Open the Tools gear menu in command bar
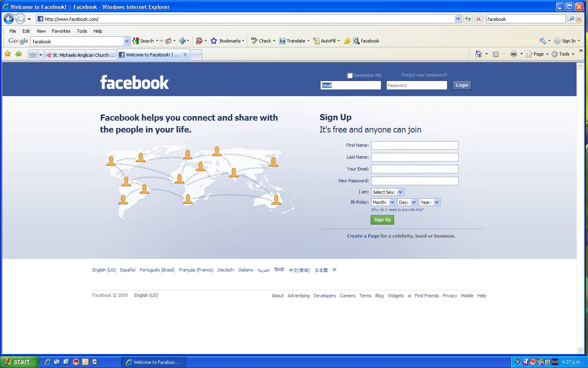 (x=563, y=54)
